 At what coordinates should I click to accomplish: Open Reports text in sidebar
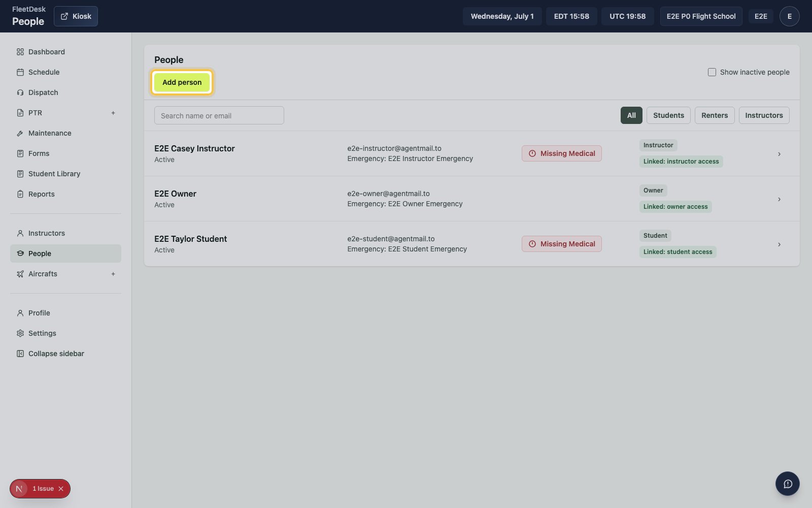point(42,194)
